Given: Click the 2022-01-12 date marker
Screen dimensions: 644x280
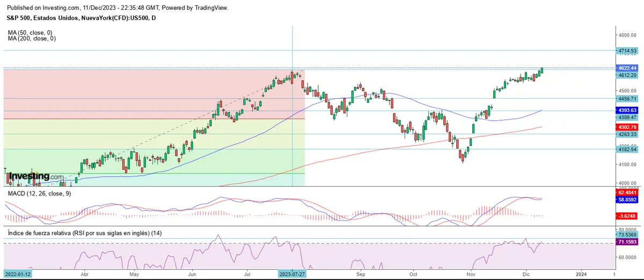Looking at the screenshot, I should 17,273.
